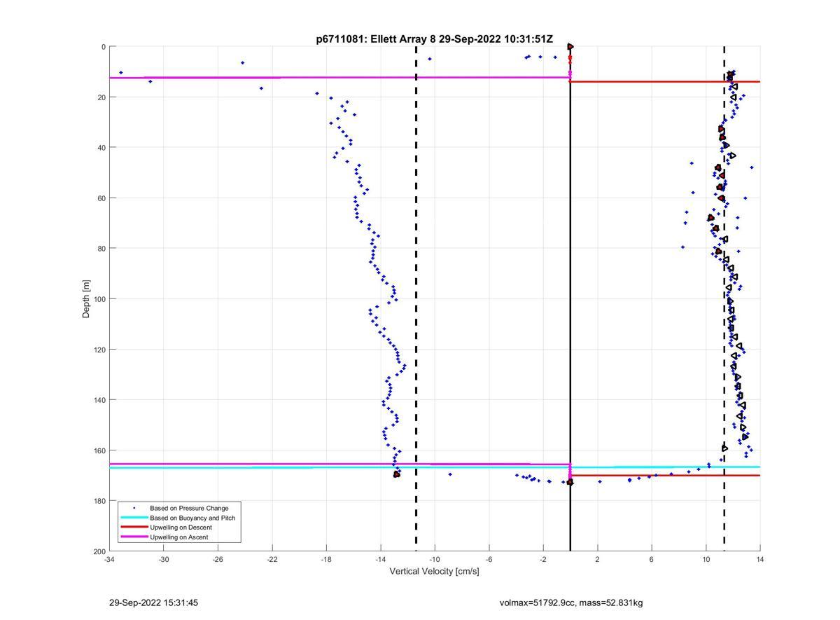840x620 pixels.
Task: Click the red line swatch in legend
Action: click(134, 528)
